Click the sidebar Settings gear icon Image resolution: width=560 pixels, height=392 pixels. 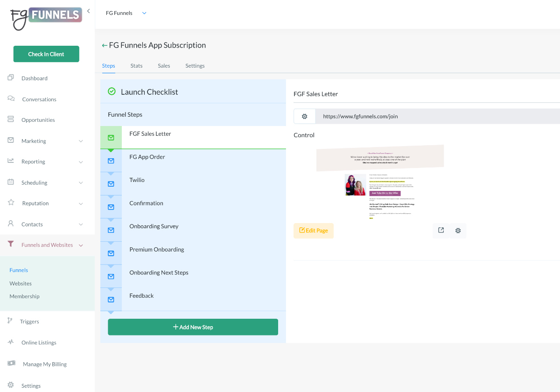pyautogui.click(x=11, y=385)
